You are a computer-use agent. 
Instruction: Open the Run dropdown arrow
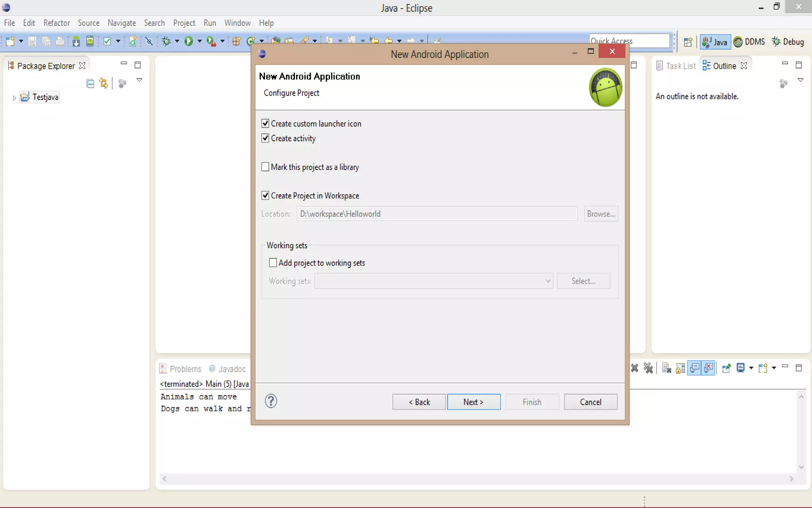(199, 41)
